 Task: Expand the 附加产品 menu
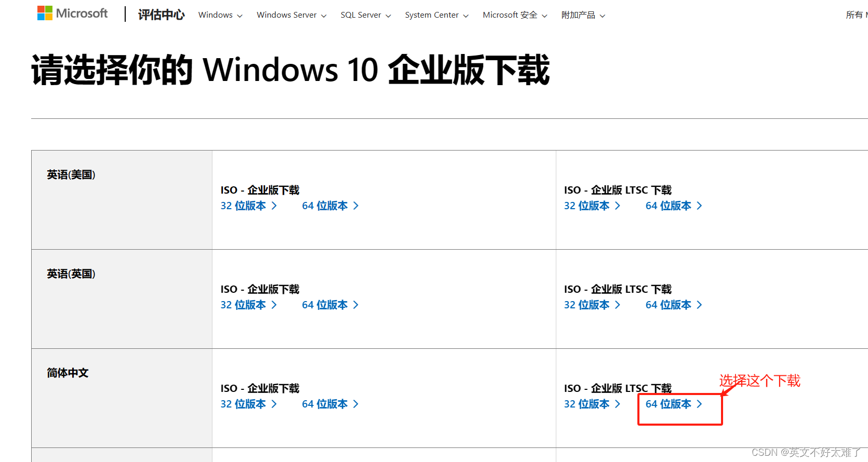point(583,15)
